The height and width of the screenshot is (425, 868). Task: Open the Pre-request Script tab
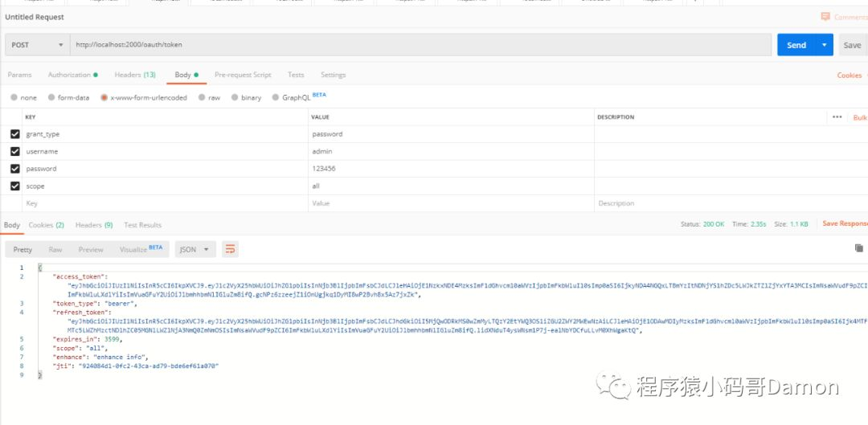(243, 75)
